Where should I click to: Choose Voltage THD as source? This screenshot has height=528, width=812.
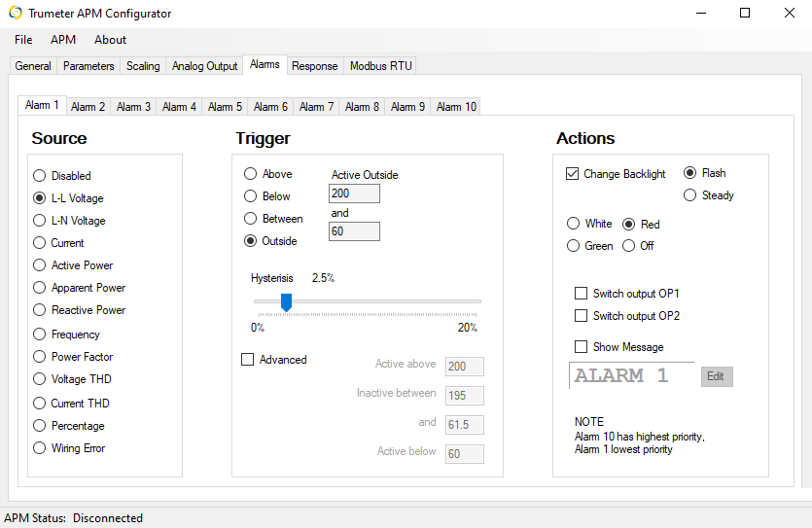[73, 379]
